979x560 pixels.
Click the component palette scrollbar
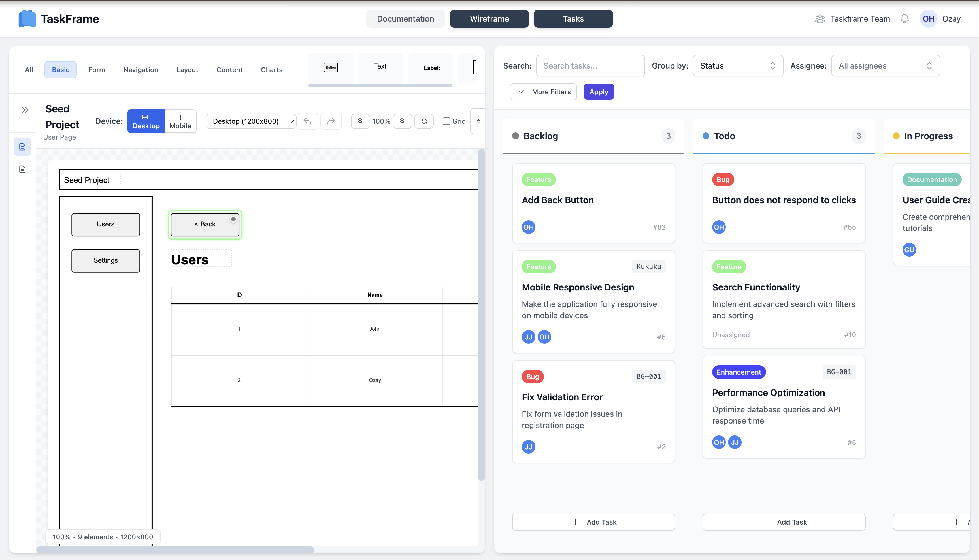point(380,86)
